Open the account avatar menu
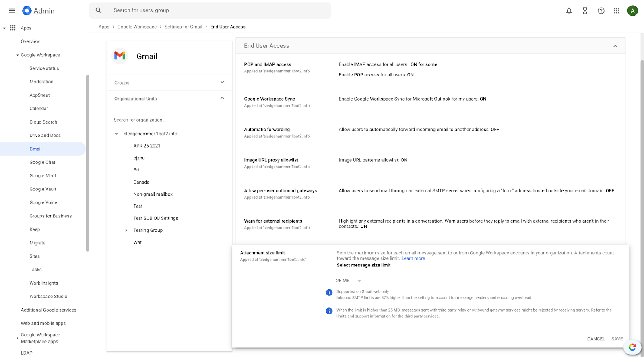 632,11
